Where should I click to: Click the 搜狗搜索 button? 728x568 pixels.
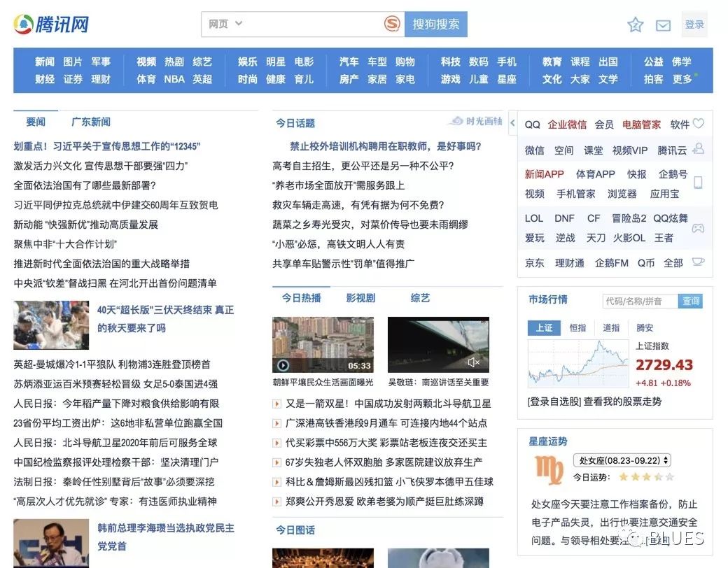click(436, 24)
